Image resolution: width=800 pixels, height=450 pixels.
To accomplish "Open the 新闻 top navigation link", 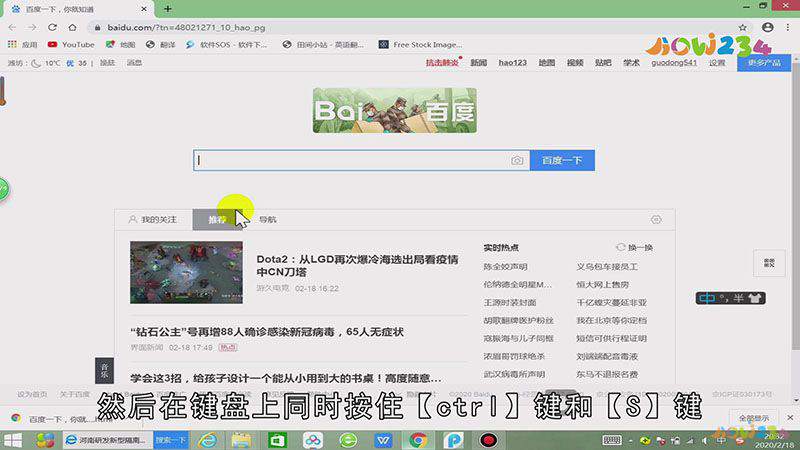I will [x=479, y=62].
